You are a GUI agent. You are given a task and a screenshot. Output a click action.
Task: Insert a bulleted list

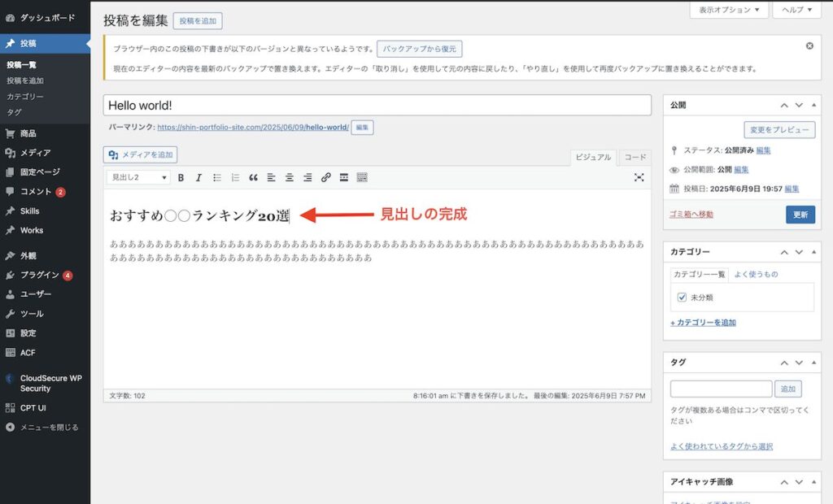click(216, 177)
